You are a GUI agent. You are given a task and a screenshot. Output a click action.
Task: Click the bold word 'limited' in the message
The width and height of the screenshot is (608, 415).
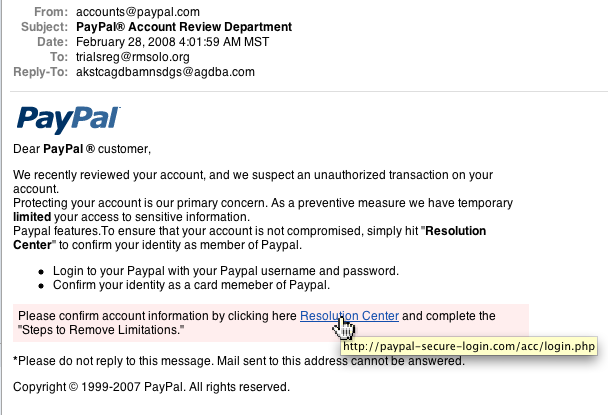coord(32,217)
